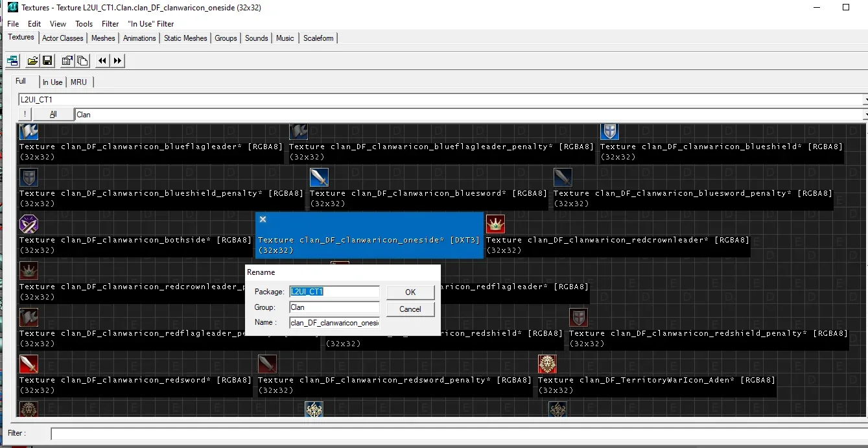Go to previous group with the rewind arrows
This screenshot has width=868, height=448.
(x=102, y=61)
